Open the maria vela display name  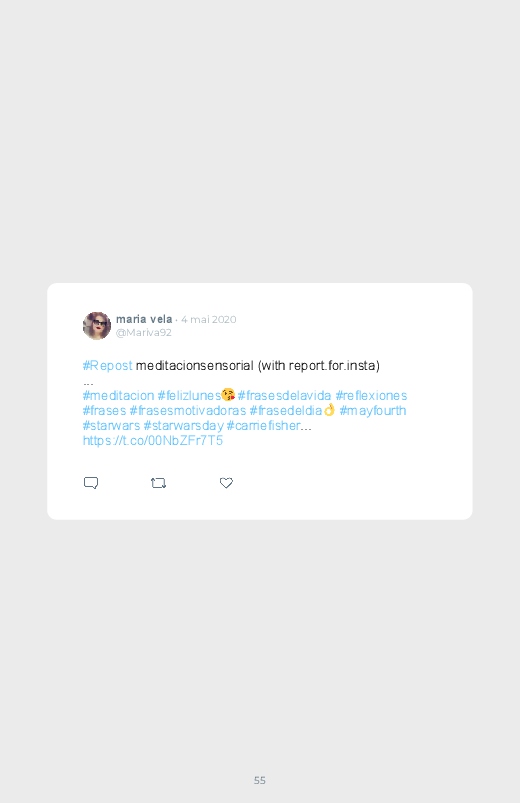144,319
